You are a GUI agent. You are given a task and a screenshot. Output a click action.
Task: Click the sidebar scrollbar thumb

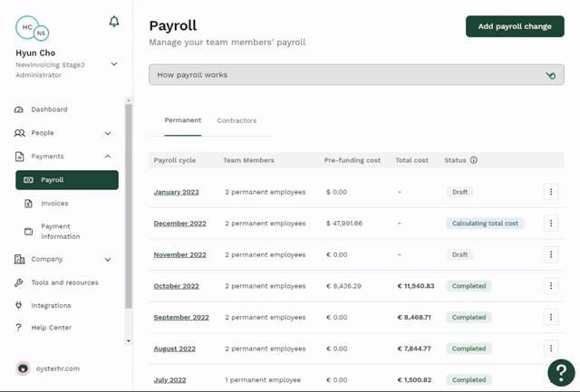tap(129, 206)
